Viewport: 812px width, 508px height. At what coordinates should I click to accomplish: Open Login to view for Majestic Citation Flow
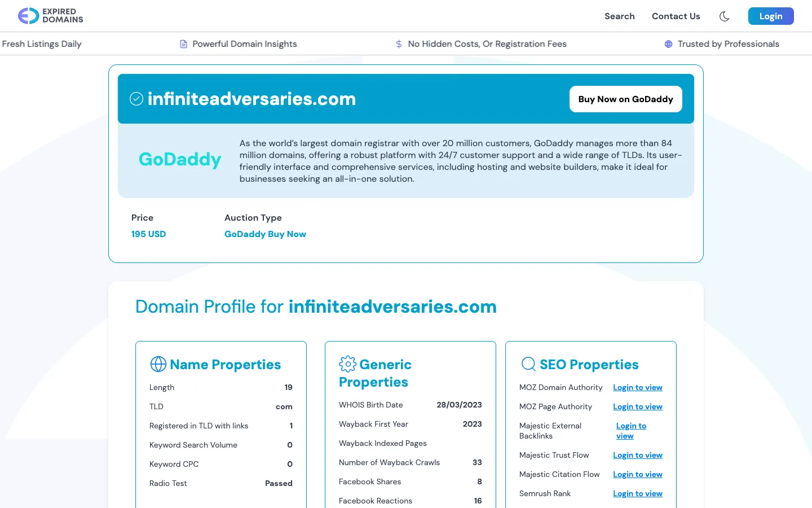[x=638, y=475]
